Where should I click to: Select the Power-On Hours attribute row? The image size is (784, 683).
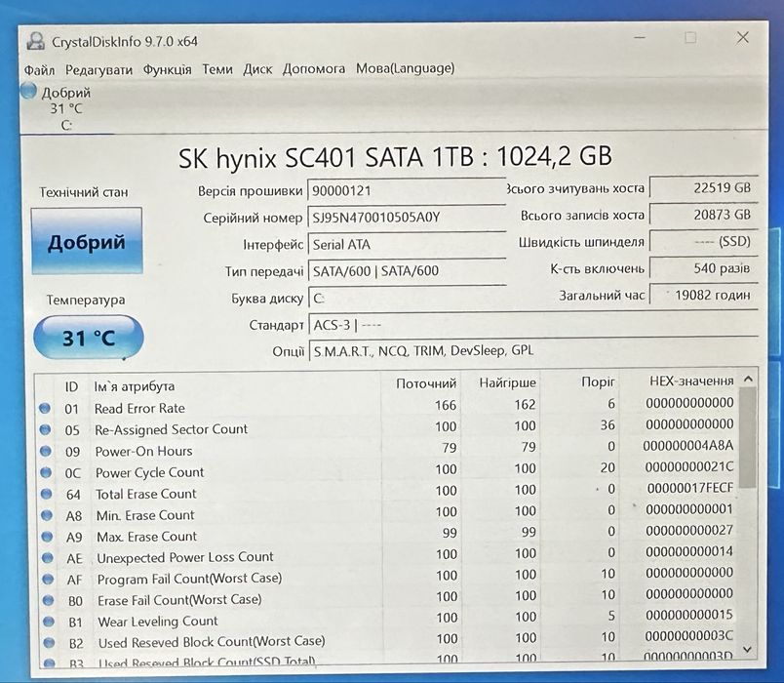387,448
